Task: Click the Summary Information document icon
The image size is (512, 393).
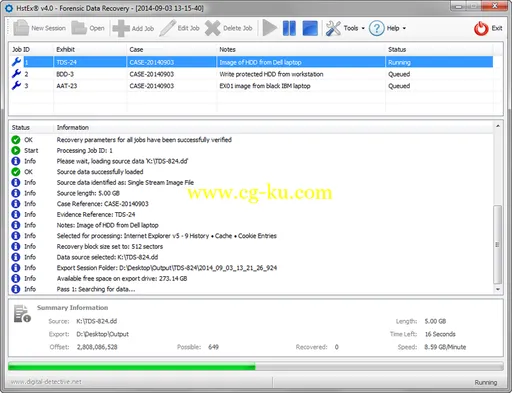Action: point(22,314)
